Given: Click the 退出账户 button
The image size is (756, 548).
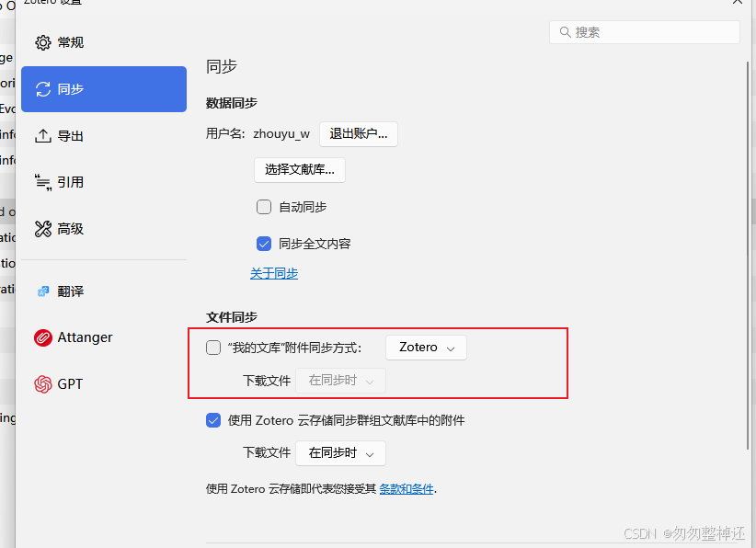Looking at the screenshot, I should (359, 134).
